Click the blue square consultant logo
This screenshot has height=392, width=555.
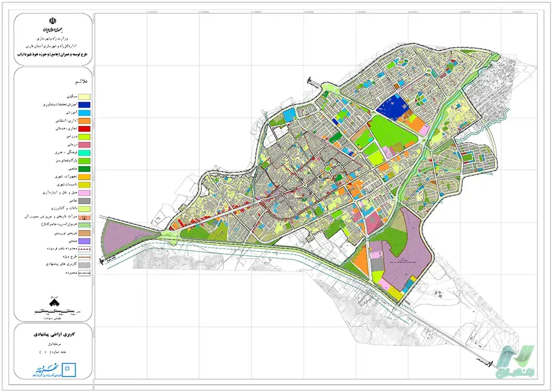(x=69, y=368)
